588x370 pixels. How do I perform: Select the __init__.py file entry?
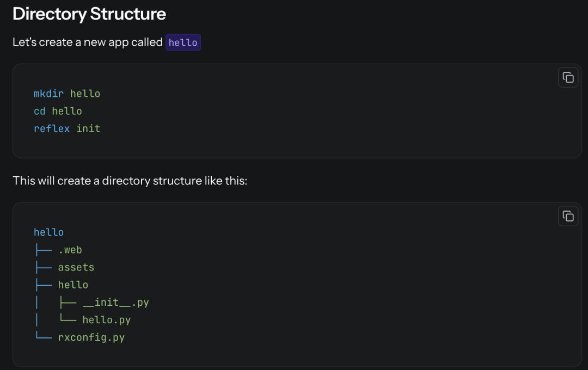point(115,302)
